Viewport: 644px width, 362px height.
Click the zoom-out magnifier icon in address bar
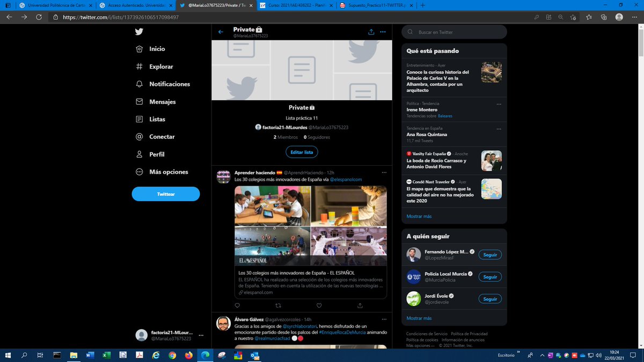click(560, 17)
